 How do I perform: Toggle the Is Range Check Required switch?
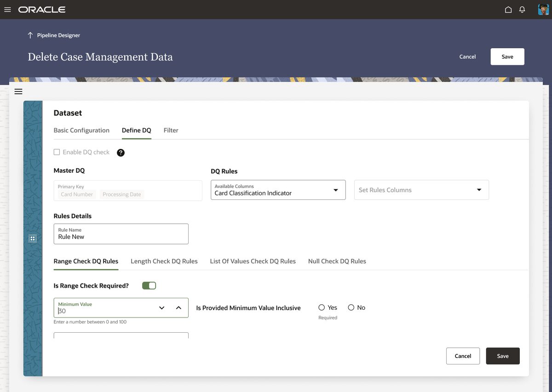pyautogui.click(x=149, y=286)
